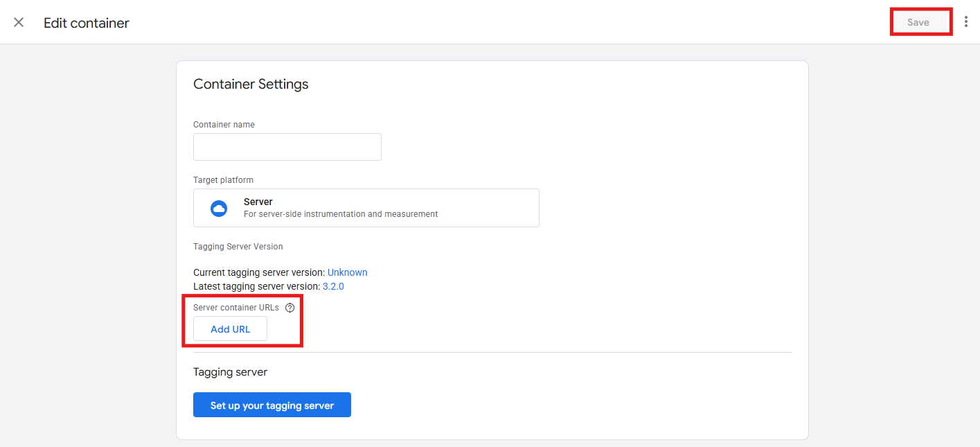Click the Add URL button
Viewport: 980px width, 447px height.
(231, 329)
